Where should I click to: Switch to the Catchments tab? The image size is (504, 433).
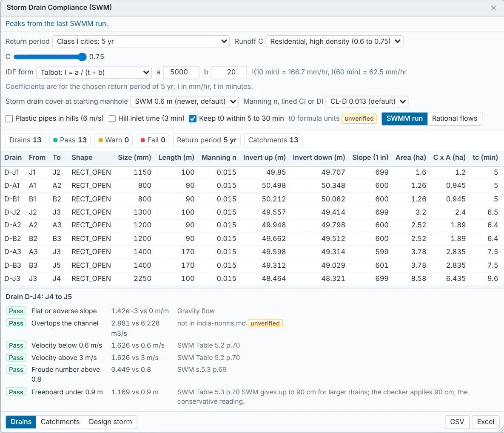click(60, 422)
